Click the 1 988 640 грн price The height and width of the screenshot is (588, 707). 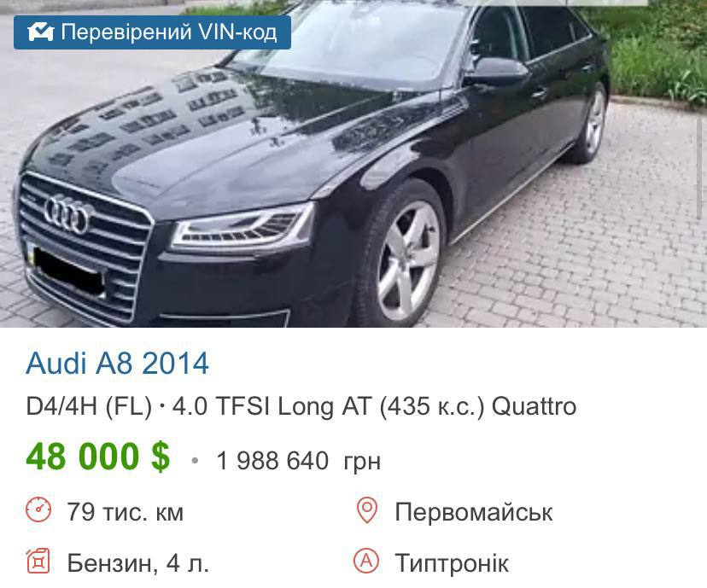(299, 461)
